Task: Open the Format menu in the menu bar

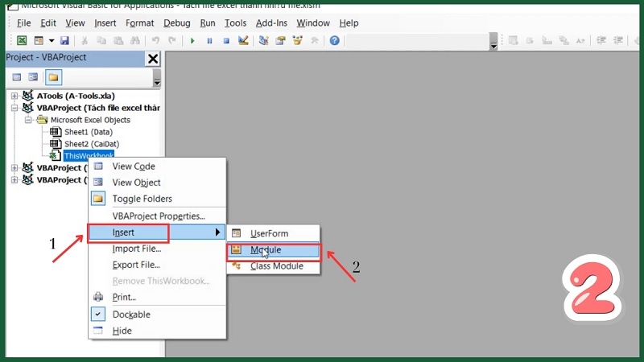Action: 139,23
